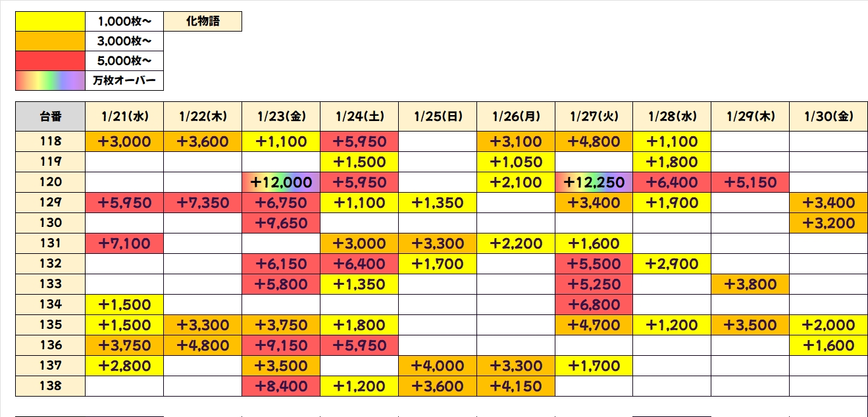The height and width of the screenshot is (417, 868).
Task: Select the 化物語 title cell
Action: click(x=203, y=22)
